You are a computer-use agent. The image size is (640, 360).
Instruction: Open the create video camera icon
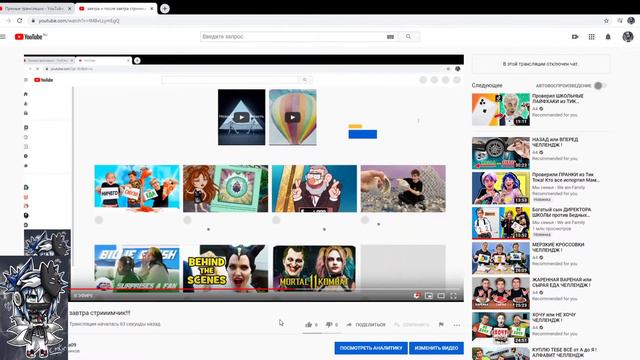point(575,37)
